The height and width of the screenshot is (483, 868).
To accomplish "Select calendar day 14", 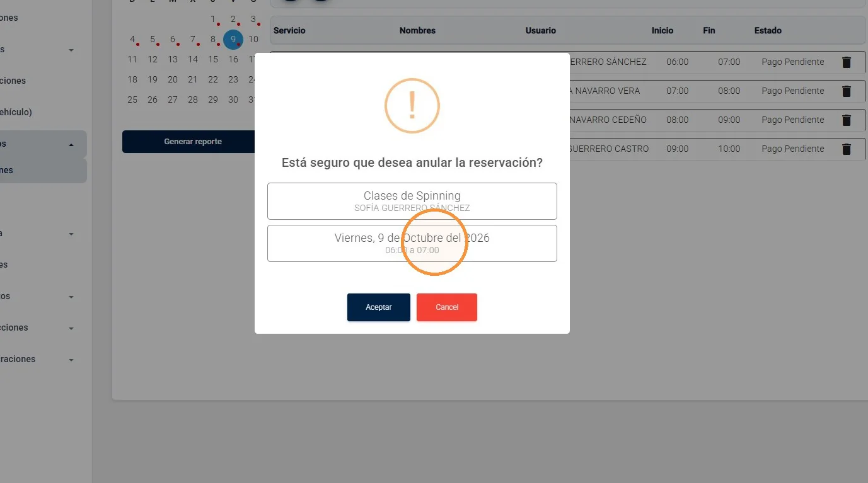I will point(193,59).
